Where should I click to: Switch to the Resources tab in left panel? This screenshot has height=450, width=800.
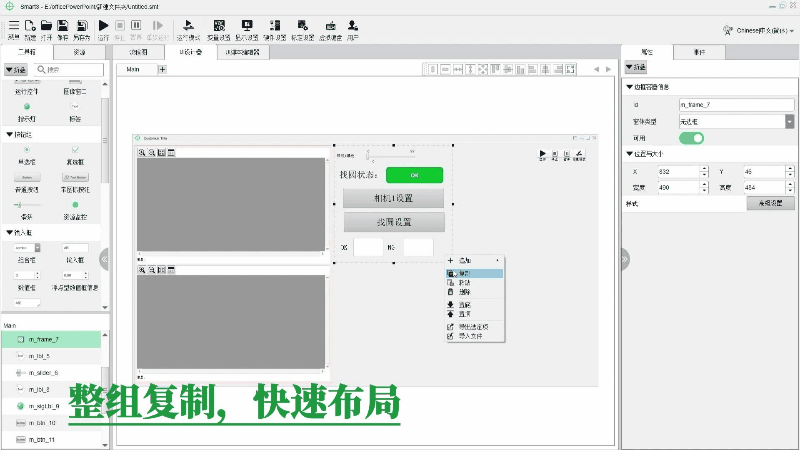coord(79,51)
